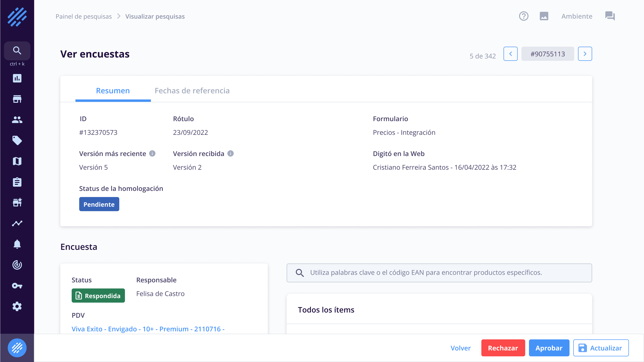Open the settings gear in sidebar
The height and width of the screenshot is (362, 644).
[17, 306]
